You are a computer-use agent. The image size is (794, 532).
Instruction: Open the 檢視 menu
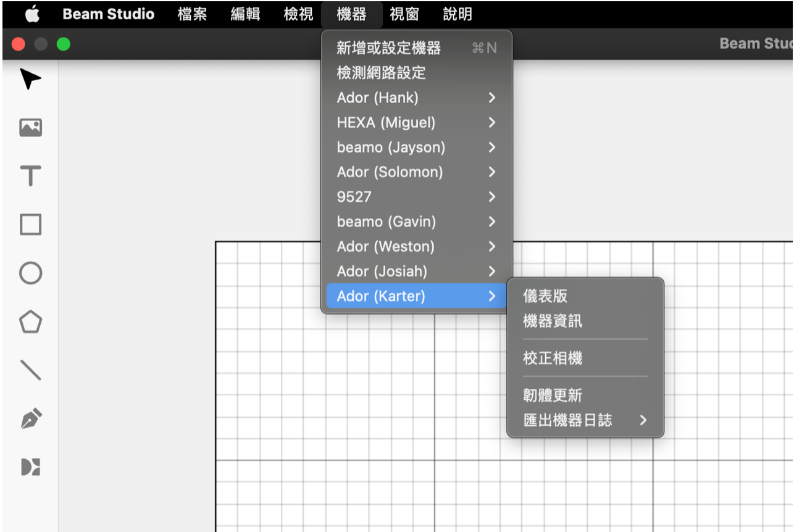[x=298, y=14]
